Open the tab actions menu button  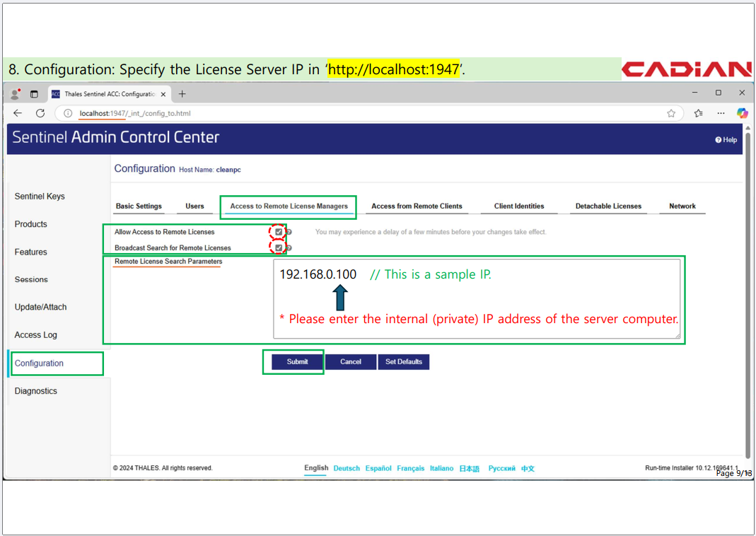[34, 94]
